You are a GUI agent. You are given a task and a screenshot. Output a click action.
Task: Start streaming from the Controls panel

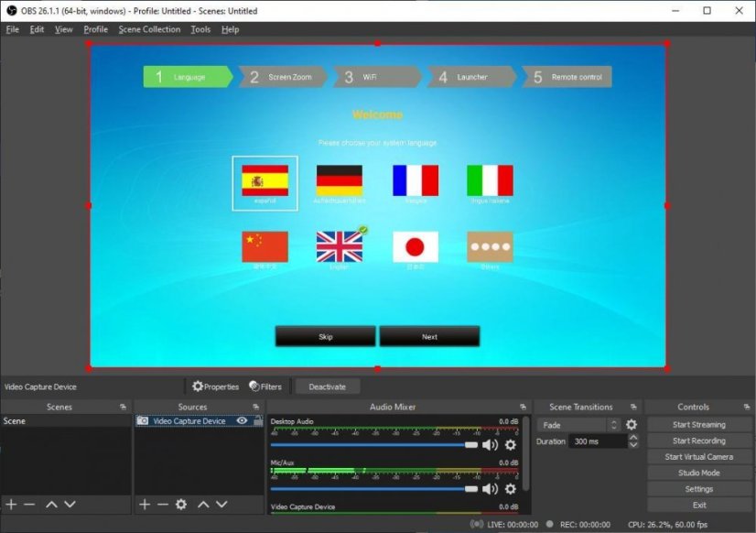pyautogui.click(x=698, y=424)
